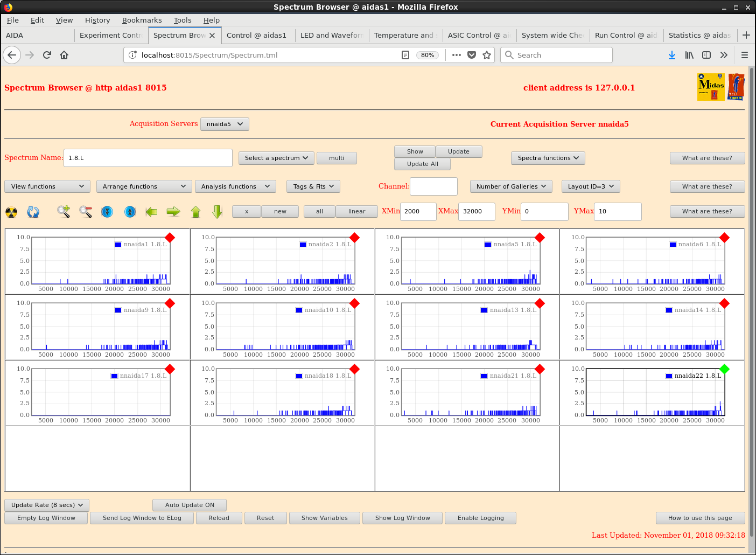756x555 pixels.
Task: Open the Tools menu
Action: click(183, 20)
